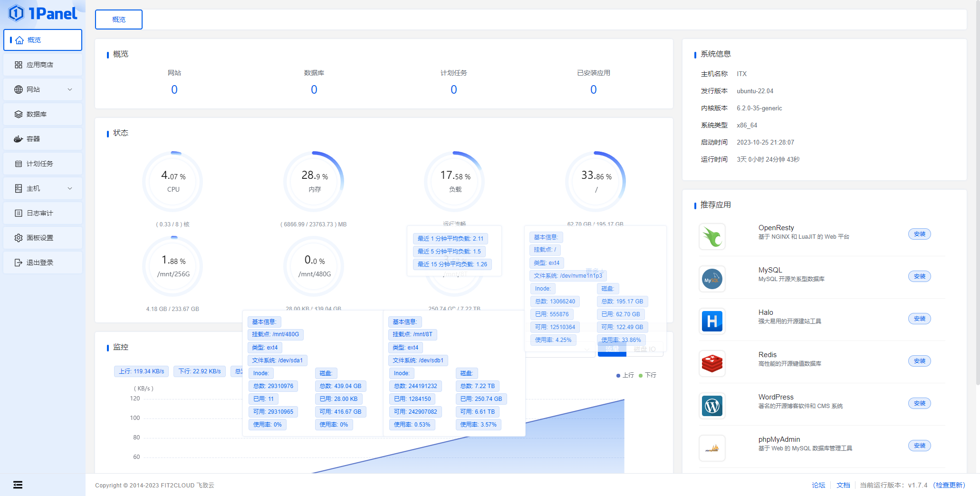This screenshot has height=496, width=980.
Task: Select the 磁盘 IO monitoring option
Action: point(644,350)
